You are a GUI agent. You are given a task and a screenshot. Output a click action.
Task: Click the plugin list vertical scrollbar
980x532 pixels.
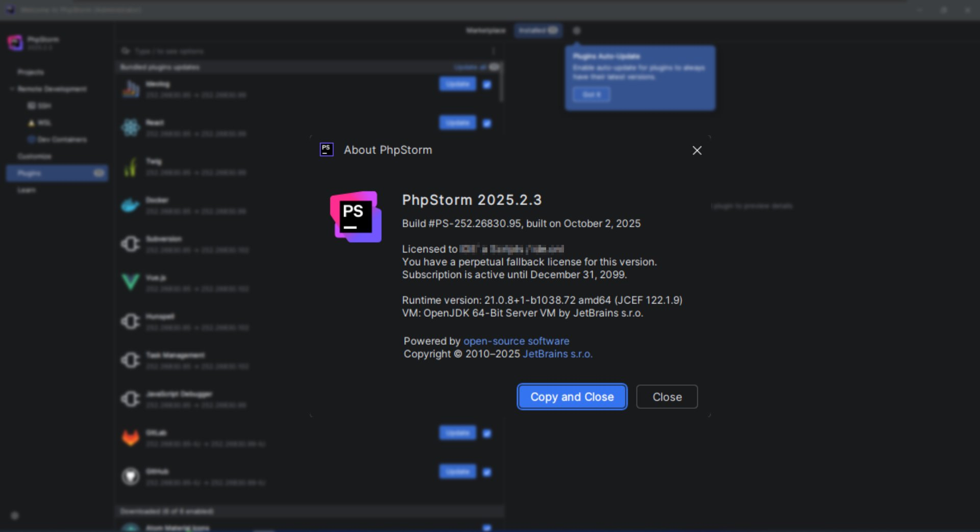click(x=501, y=83)
